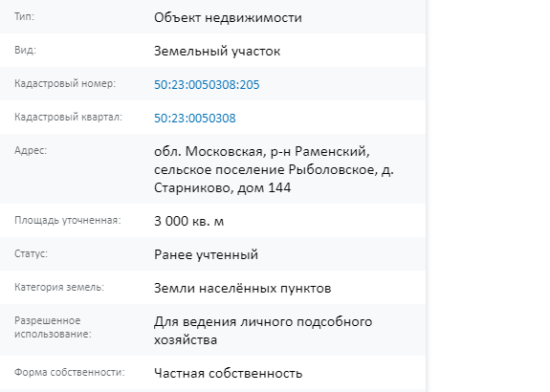550x392 pixels.
Task: Click the 'Категория земель:' label
Action: [x=59, y=287]
